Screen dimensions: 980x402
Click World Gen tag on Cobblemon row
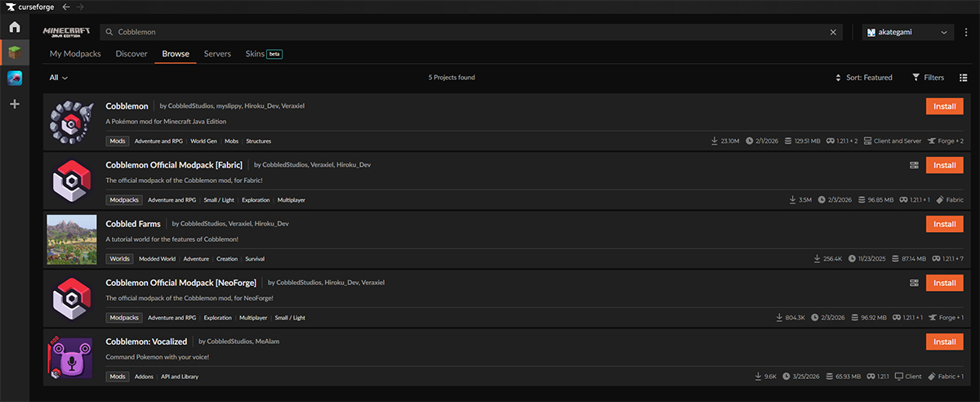(x=203, y=141)
